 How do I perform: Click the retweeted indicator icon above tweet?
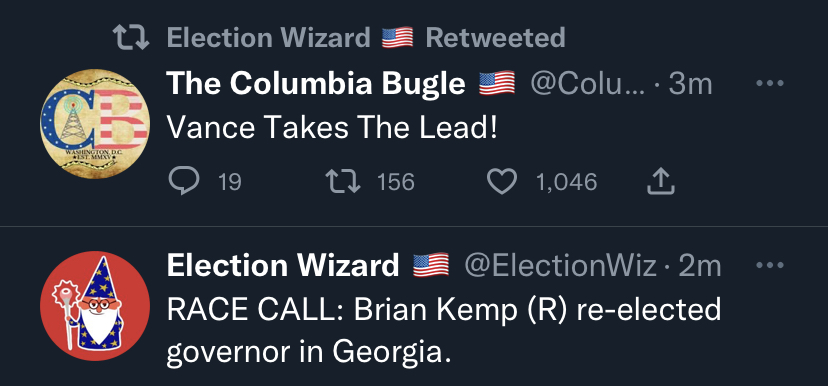(131, 38)
